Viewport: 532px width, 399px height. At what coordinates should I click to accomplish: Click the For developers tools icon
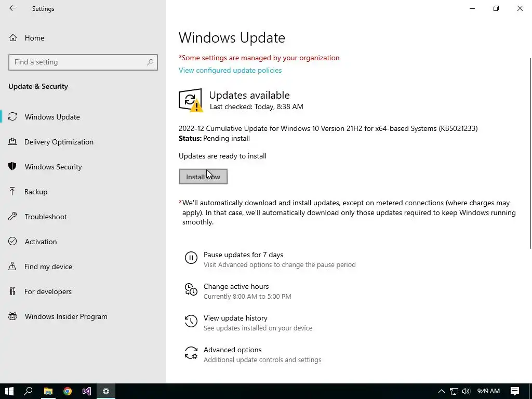12,291
